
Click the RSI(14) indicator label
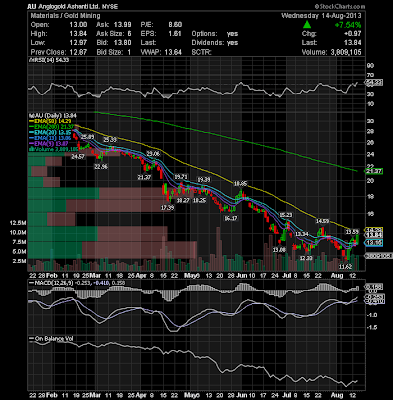(x=49, y=60)
